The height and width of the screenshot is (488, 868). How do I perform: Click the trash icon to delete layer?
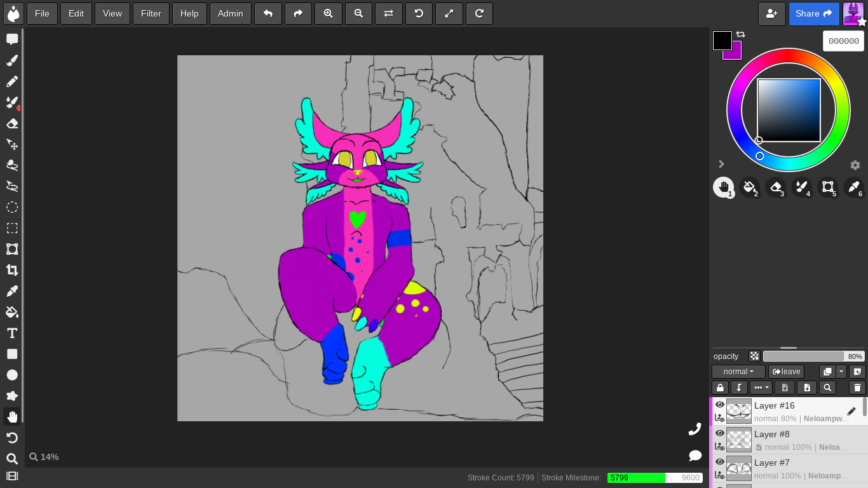click(x=857, y=388)
